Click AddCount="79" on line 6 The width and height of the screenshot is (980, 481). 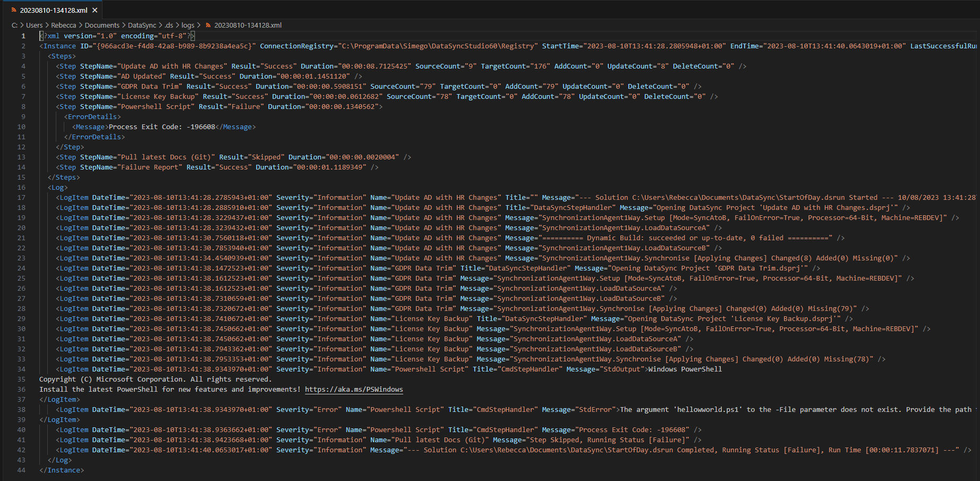[531, 87]
